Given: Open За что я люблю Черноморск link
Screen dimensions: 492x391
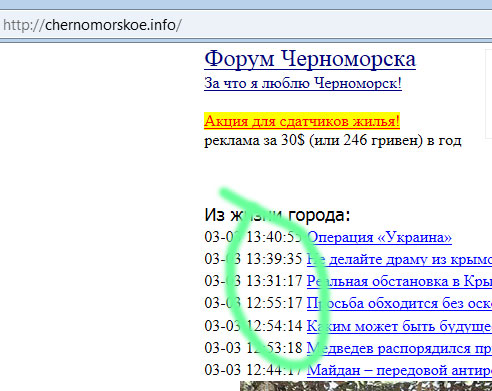Looking at the screenshot, I should [303, 83].
